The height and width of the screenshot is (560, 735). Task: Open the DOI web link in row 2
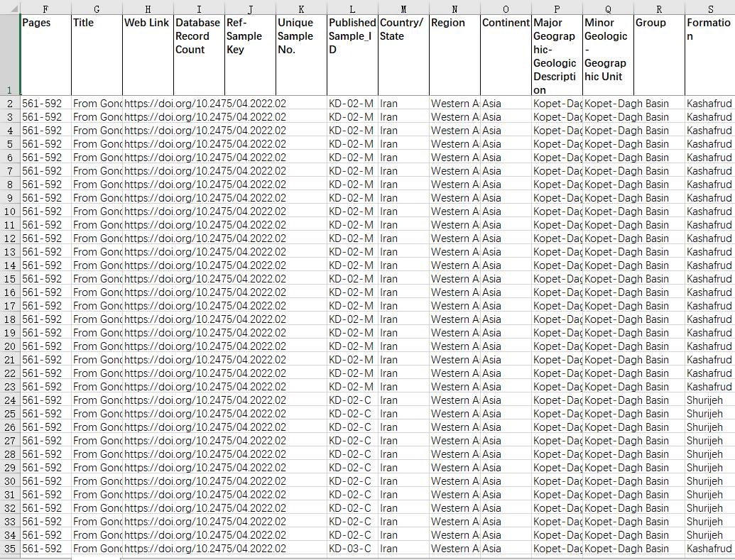click(148, 104)
